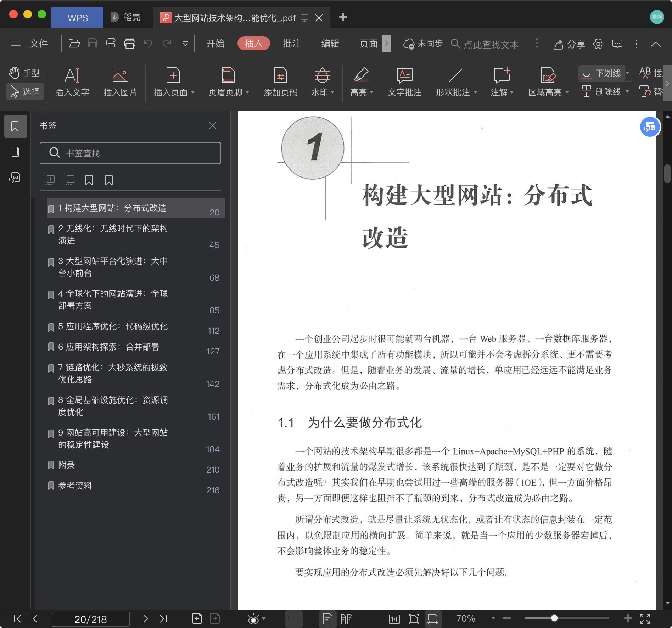This screenshot has width=672, height=628.
Task: Click the Print icon
Action: pyautogui.click(x=111, y=44)
